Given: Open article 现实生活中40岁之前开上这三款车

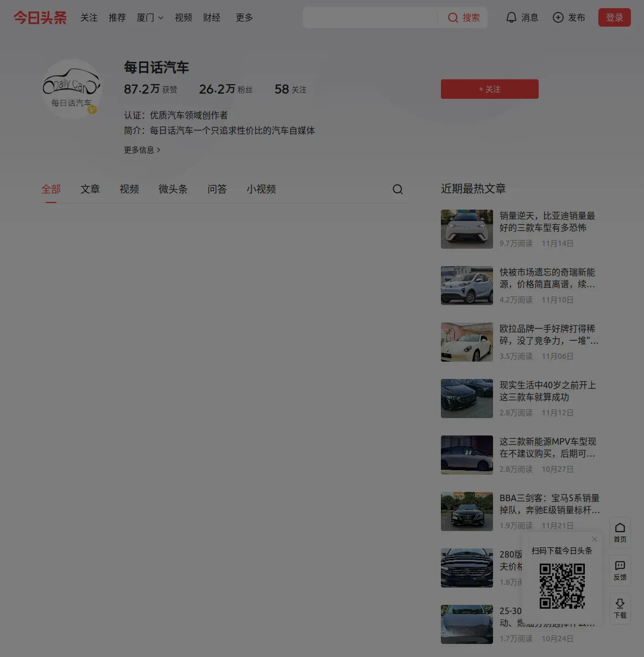Looking at the screenshot, I should 548,391.
